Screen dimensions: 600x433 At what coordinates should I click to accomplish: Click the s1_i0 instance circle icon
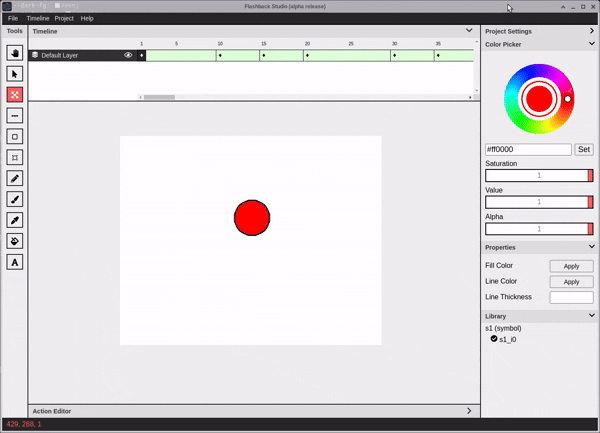point(494,339)
